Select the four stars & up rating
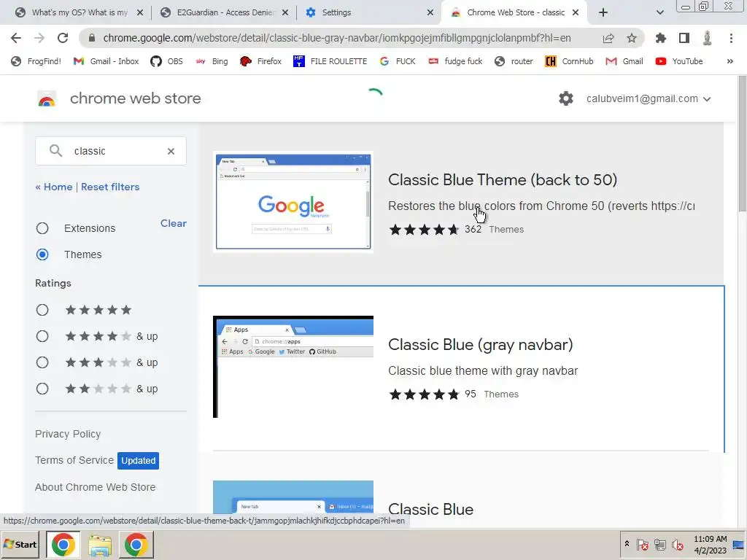Image resolution: width=747 pixels, height=560 pixels. point(42,337)
